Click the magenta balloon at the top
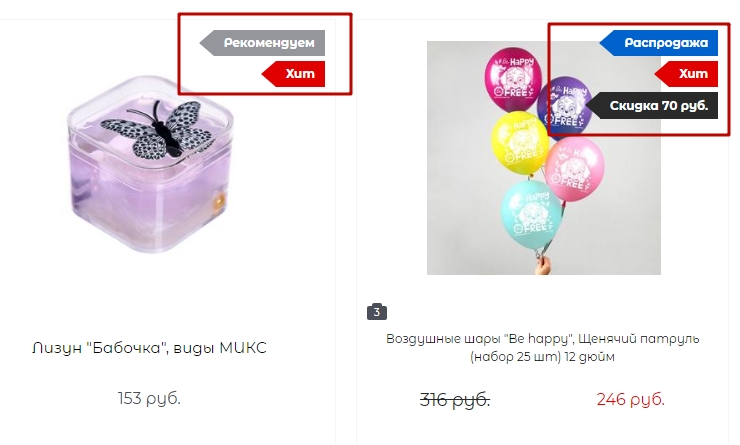Screen dimensions: 740x445 pos(513,79)
